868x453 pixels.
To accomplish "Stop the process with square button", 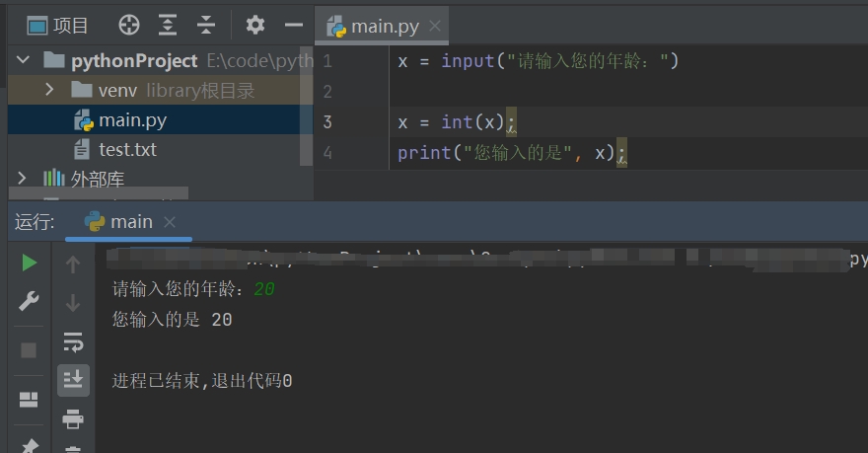I will (29, 350).
